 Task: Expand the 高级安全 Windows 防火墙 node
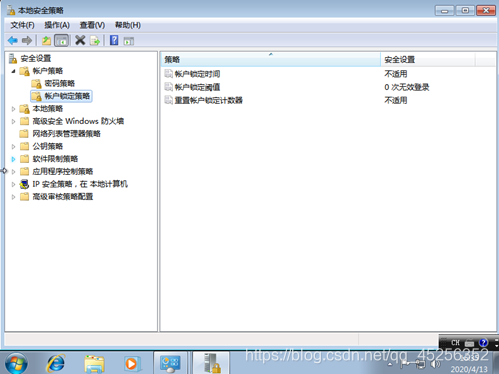(13, 121)
